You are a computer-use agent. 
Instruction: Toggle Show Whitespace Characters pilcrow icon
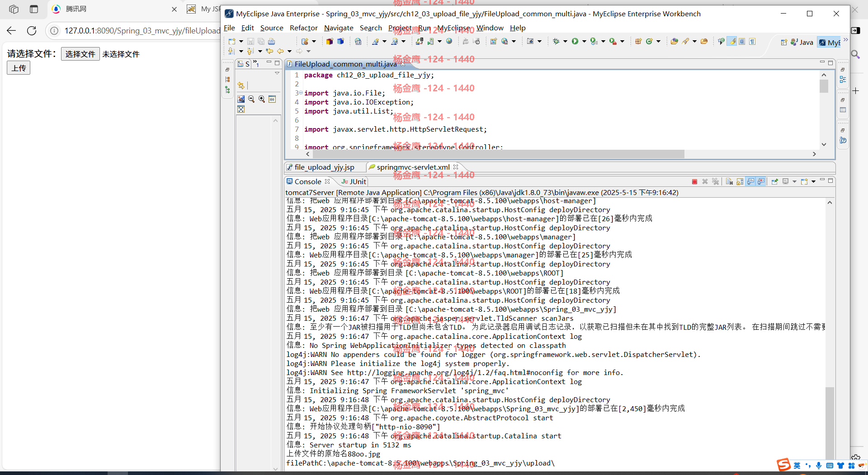(752, 41)
